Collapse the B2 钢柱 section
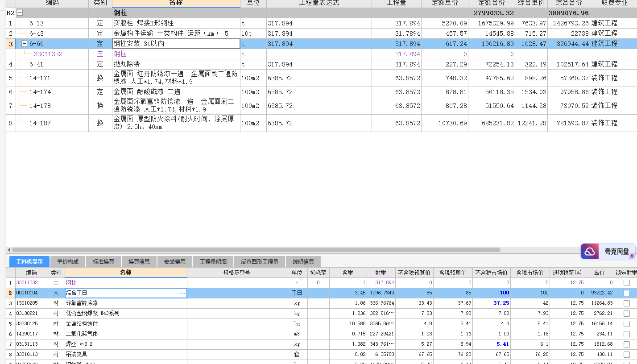637x364 pixels. [x=20, y=13]
